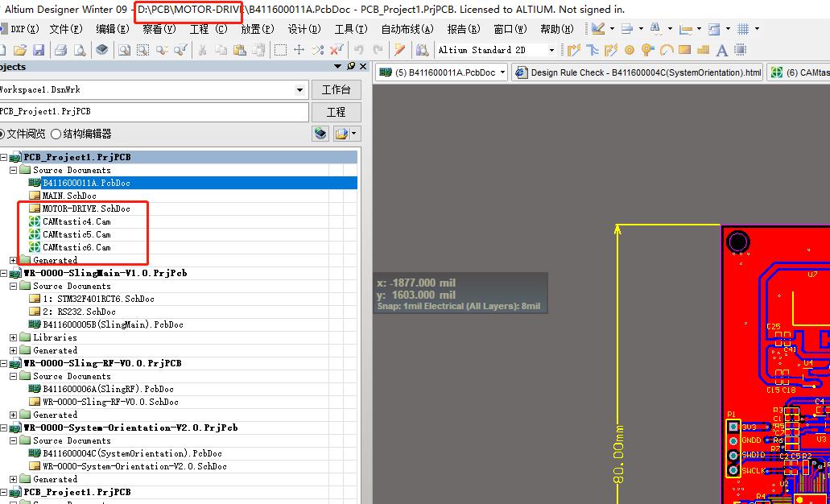Open the Workspace1.DsnWrk dropdown

(299, 89)
